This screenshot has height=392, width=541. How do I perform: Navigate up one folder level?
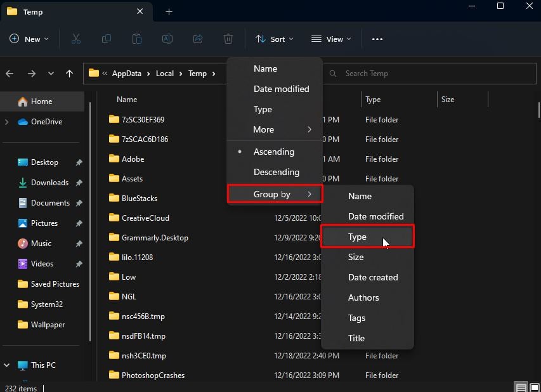pyautogui.click(x=69, y=73)
